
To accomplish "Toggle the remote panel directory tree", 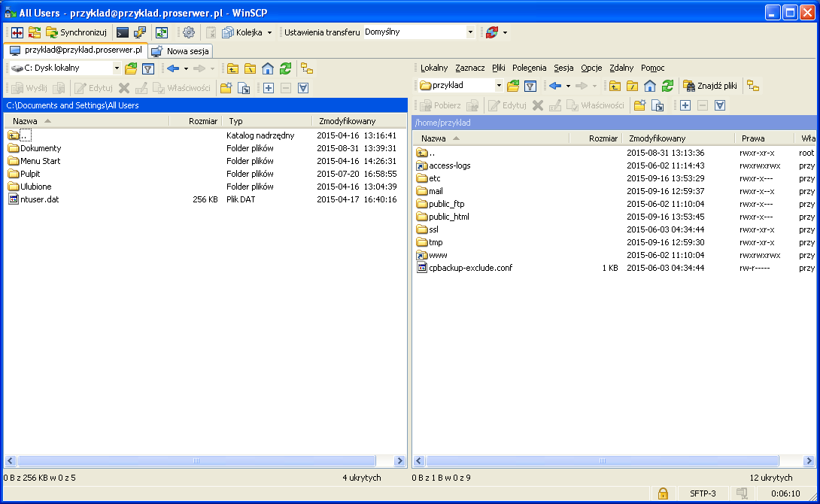I will (x=752, y=86).
